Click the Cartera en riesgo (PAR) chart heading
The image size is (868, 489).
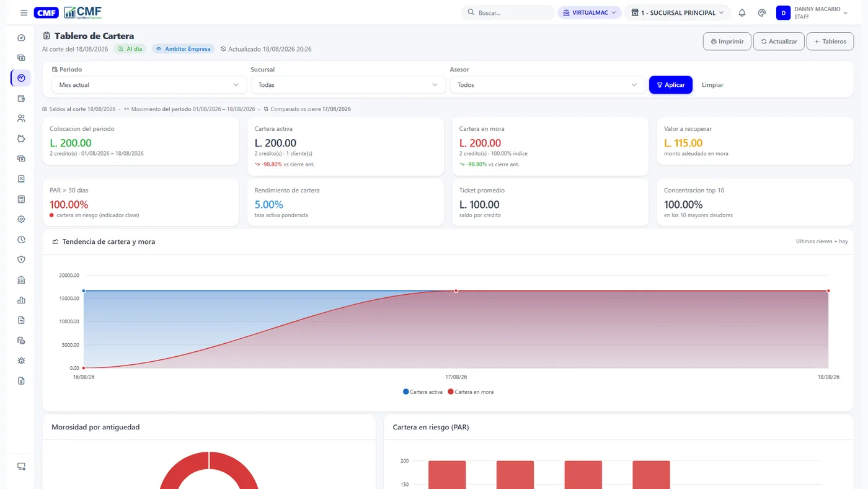click(x=431, y=427)
